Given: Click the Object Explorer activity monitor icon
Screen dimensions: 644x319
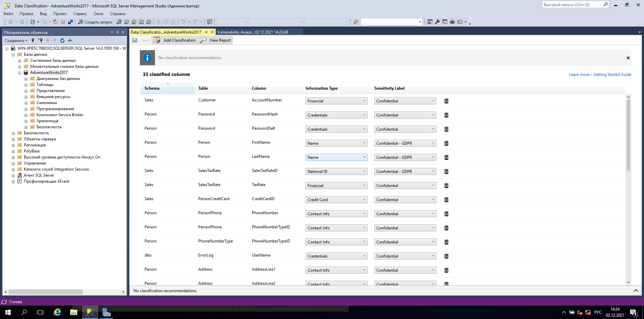Looking at the screenshot, I should [x=70, y=40].
